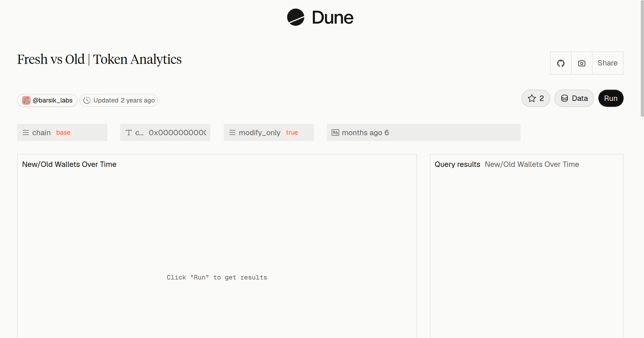Image resolution: width=644 pixels, height=338 pixels.
Task: Click the Query results panel title
Action: coord(457,164)
